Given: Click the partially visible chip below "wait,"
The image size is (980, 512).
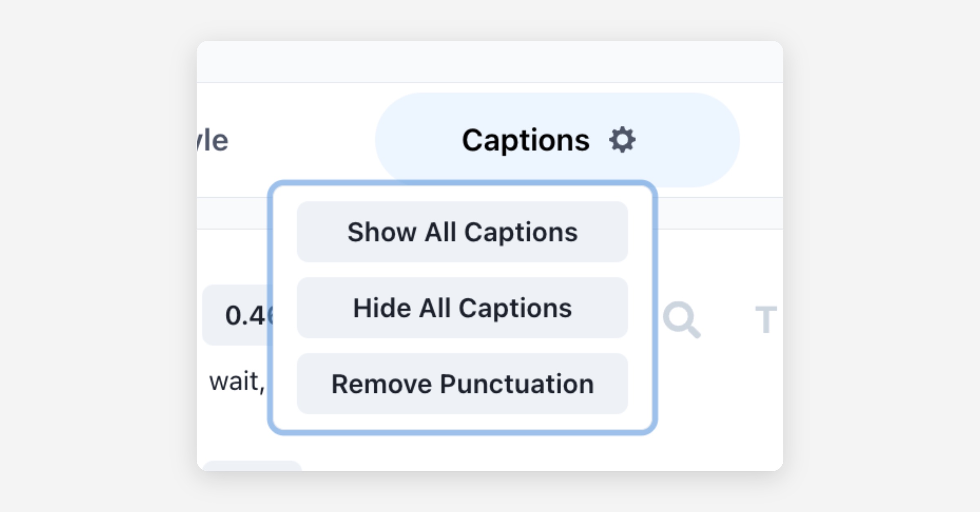Looking at the screenshot, I should click(x=252, y=466).
